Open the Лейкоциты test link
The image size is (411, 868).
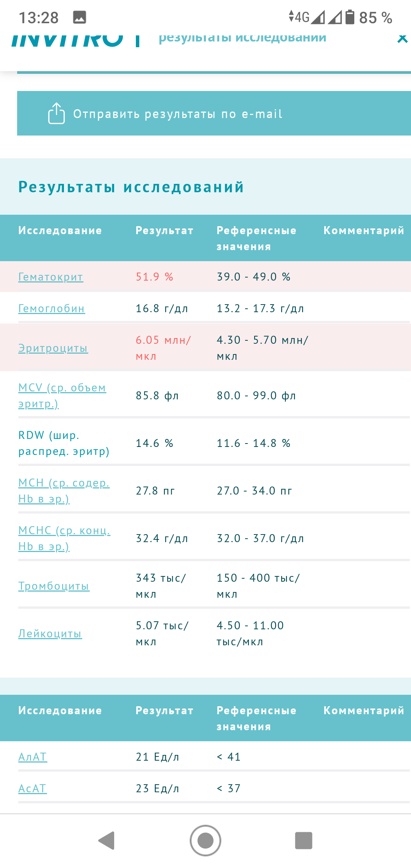coord(50,633)
